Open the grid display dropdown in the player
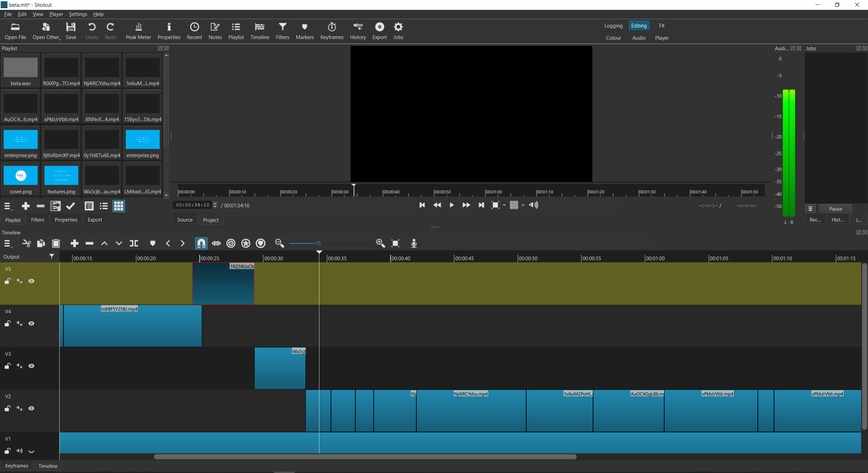Viewport: 868px width, 473px height. pyautogui.click(x=522, y=205)
